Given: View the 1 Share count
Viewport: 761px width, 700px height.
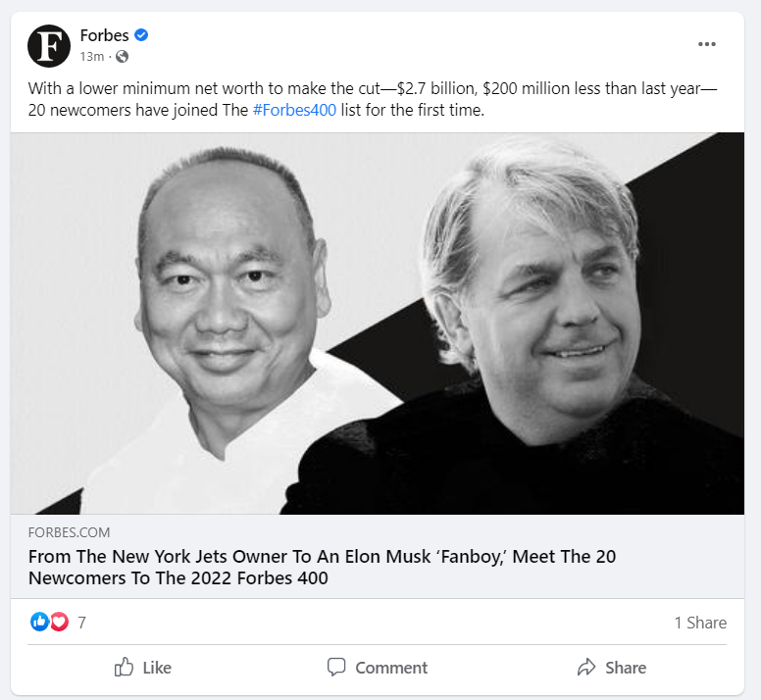Looking at the screenshot, I should [x=699, y=623].
